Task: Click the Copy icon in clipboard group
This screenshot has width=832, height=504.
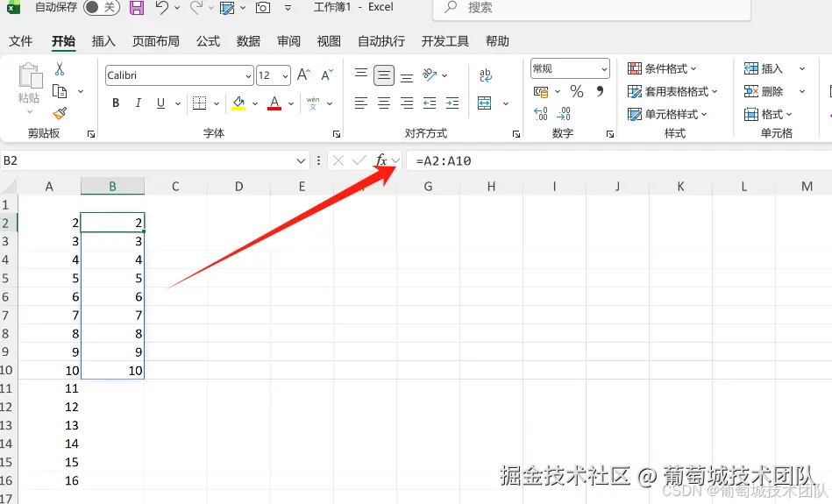Action: tap(60, 91)
